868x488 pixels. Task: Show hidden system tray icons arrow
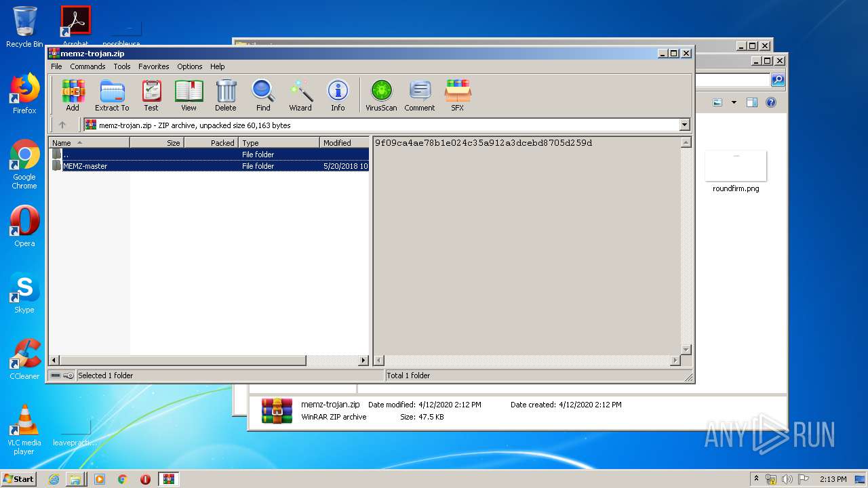(756, 479)
